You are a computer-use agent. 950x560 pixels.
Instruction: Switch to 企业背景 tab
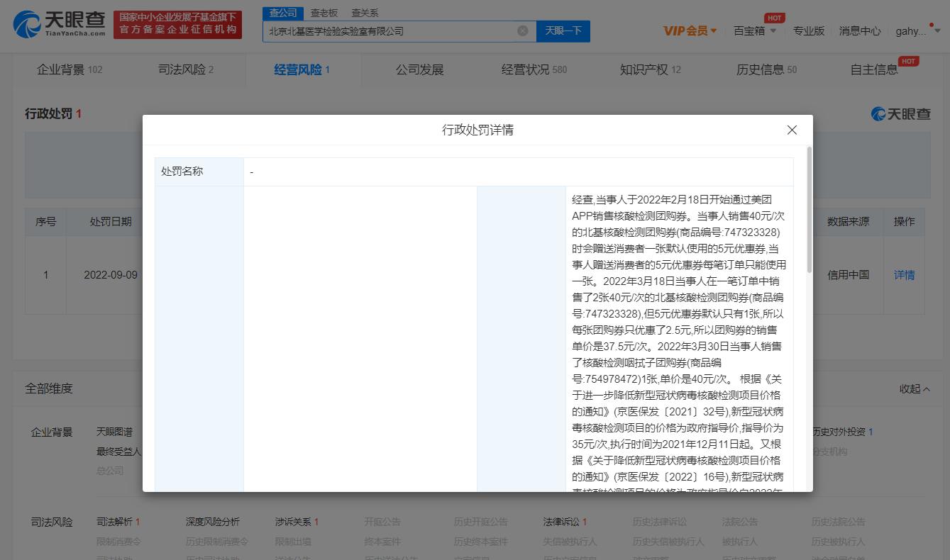[70, 69]
